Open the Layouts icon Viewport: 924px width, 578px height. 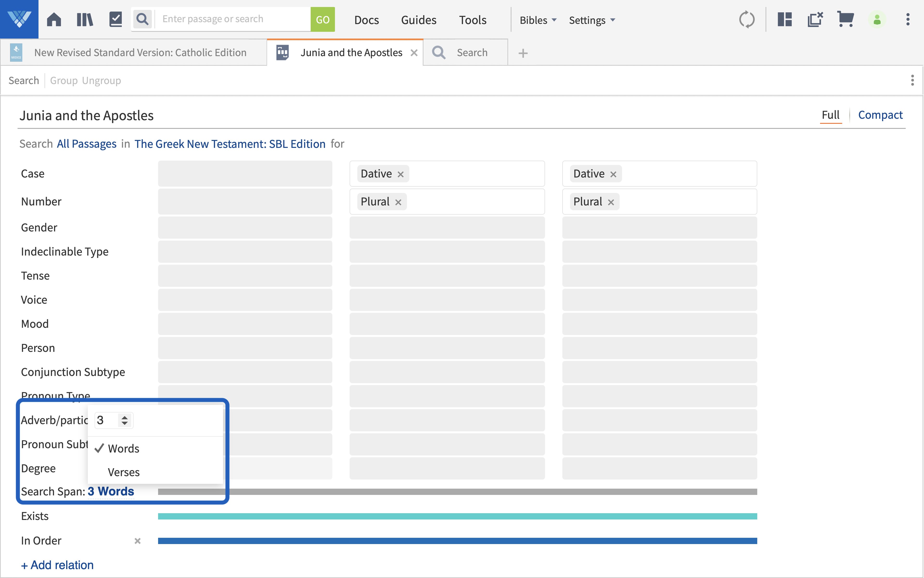(785, 20)
